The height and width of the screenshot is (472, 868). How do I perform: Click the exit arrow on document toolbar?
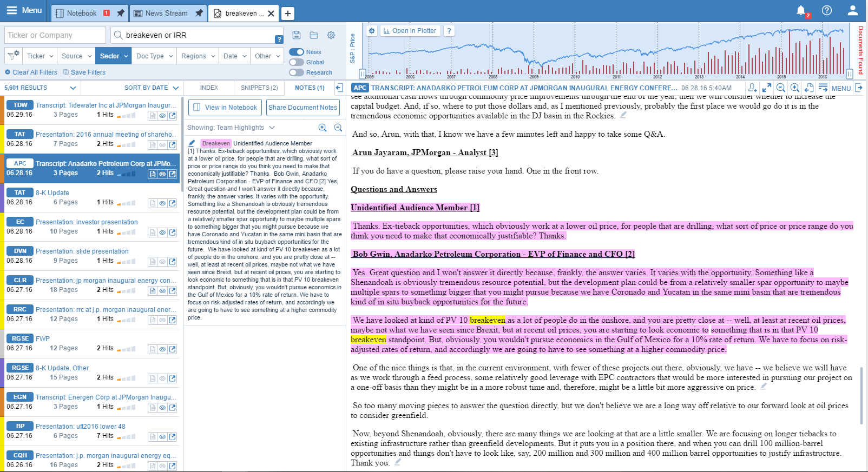point(859,88)
